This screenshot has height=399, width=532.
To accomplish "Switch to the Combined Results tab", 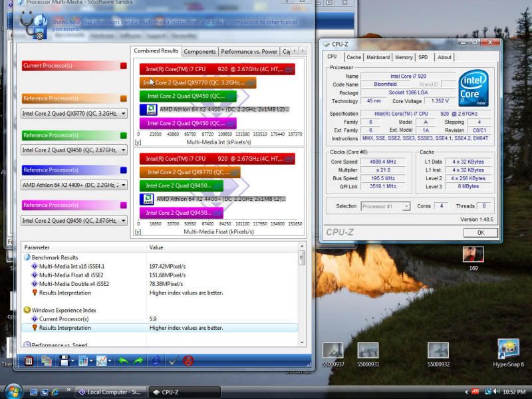I will [156, 51].
